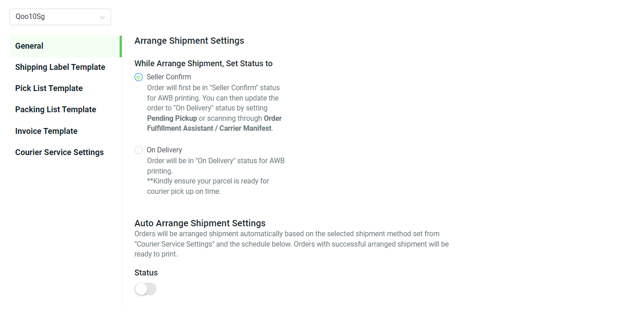Open Courier Service Settings
The width and height of the screenshot is (644, 316).
coord(59,152)
